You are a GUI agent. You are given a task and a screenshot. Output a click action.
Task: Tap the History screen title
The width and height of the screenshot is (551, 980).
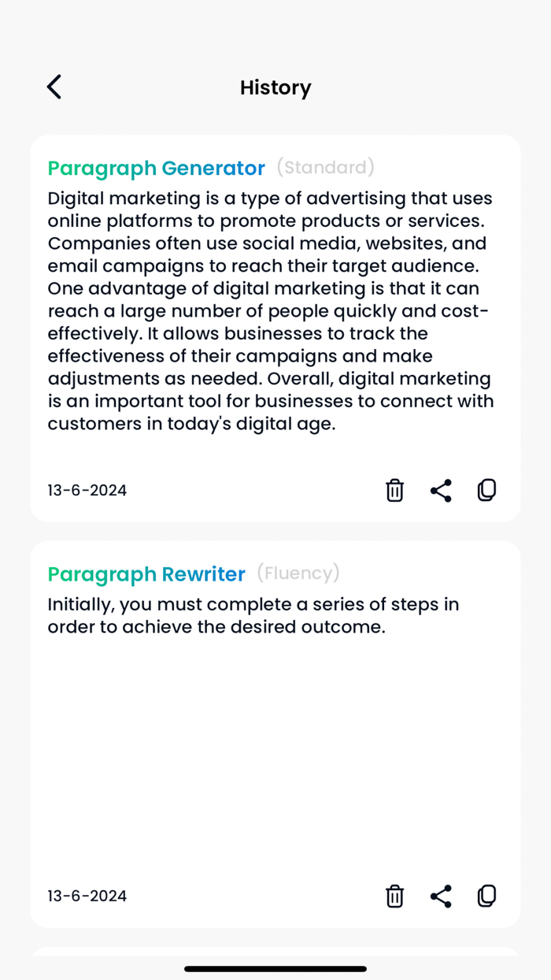pyautogui.click(x=275, y=87)
